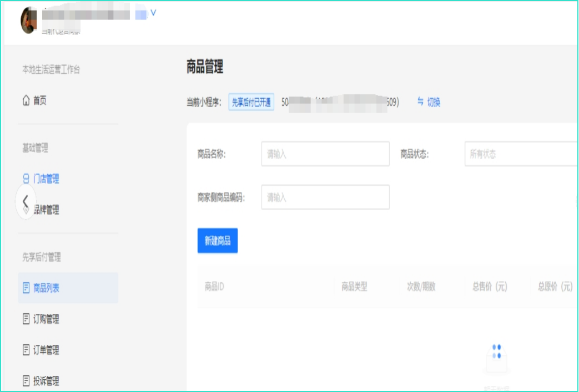Viewport: 579px width, 392px height.
Task: Collapse sidebar with the left chevron button
Action: coord(25,202)
